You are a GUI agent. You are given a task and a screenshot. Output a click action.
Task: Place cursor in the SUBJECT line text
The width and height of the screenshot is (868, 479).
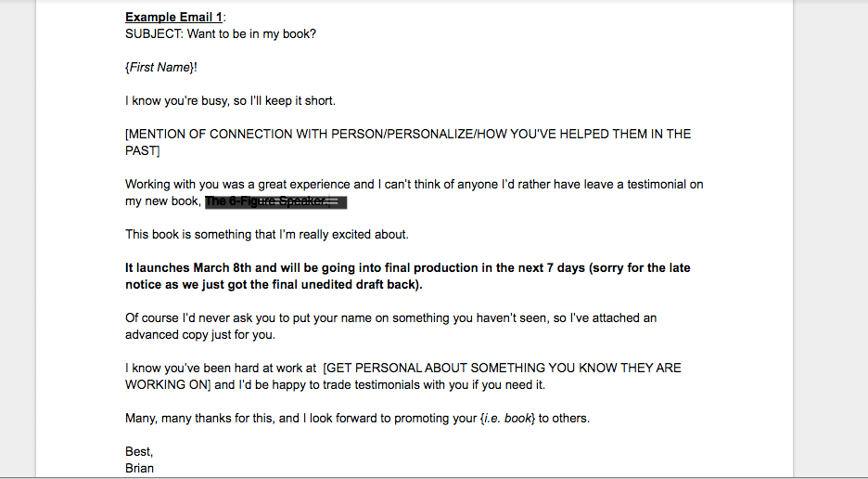(221, 33)
